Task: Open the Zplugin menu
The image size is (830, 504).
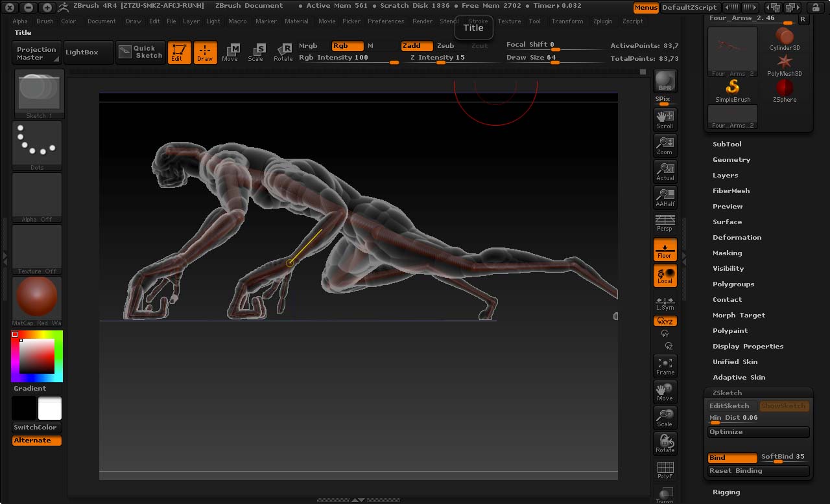Action: [602, 21]
